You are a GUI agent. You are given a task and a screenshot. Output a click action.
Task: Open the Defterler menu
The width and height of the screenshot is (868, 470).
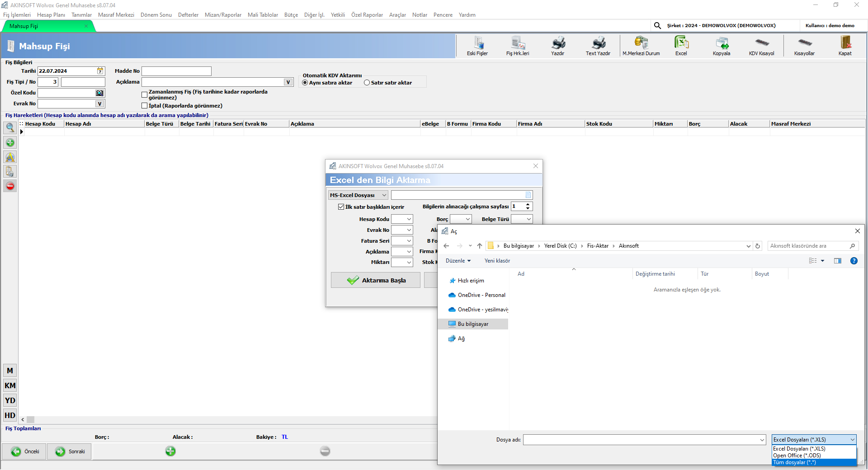(x=188, y=15)
